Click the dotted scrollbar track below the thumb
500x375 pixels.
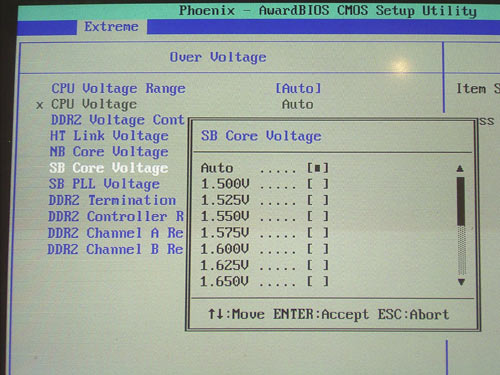pyautogui.click(x=462, y=250)
